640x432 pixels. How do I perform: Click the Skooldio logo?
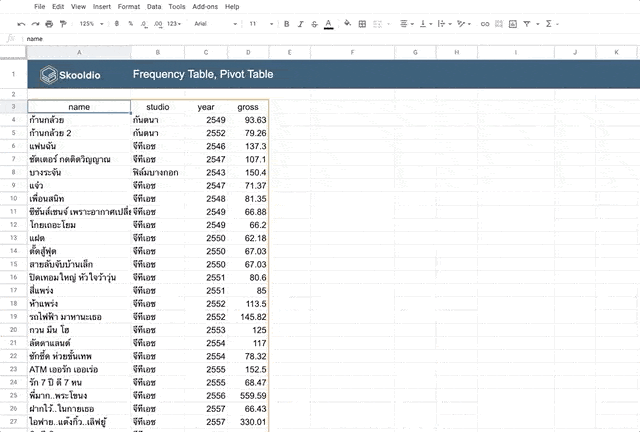pos(70,75)
